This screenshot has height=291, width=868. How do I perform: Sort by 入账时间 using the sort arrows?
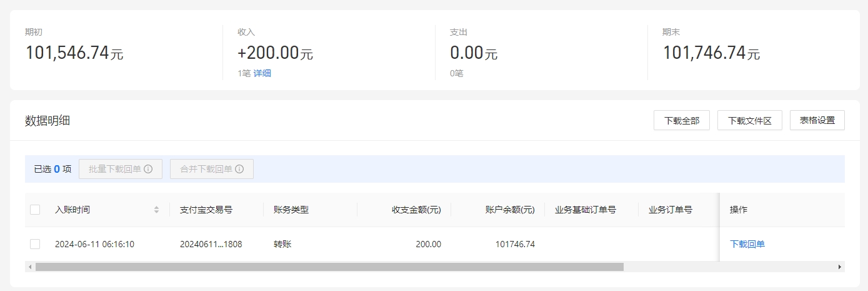[x=156, y=210]
